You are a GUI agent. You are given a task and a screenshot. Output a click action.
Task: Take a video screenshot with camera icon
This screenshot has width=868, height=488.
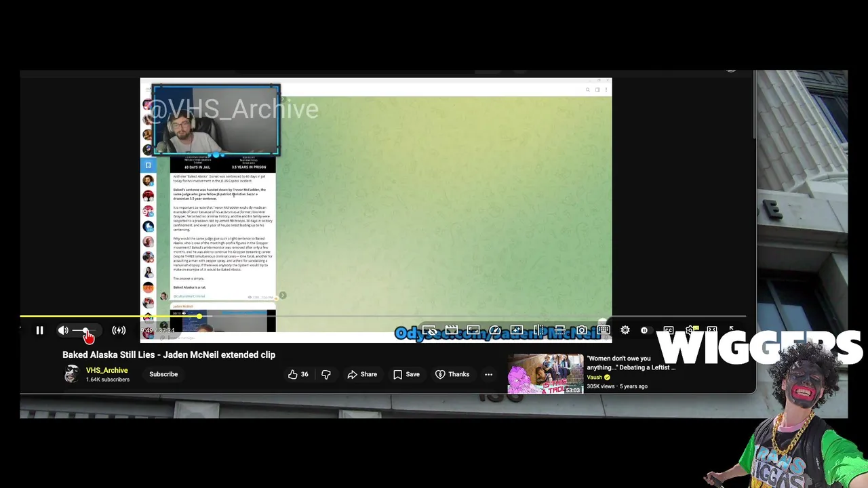[x=582, y=330]
